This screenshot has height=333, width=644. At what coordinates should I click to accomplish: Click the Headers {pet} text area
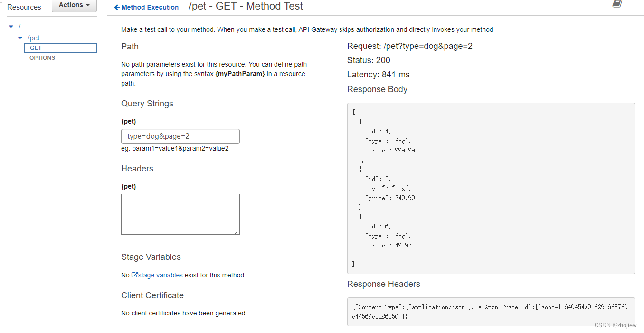pos(180,214)
